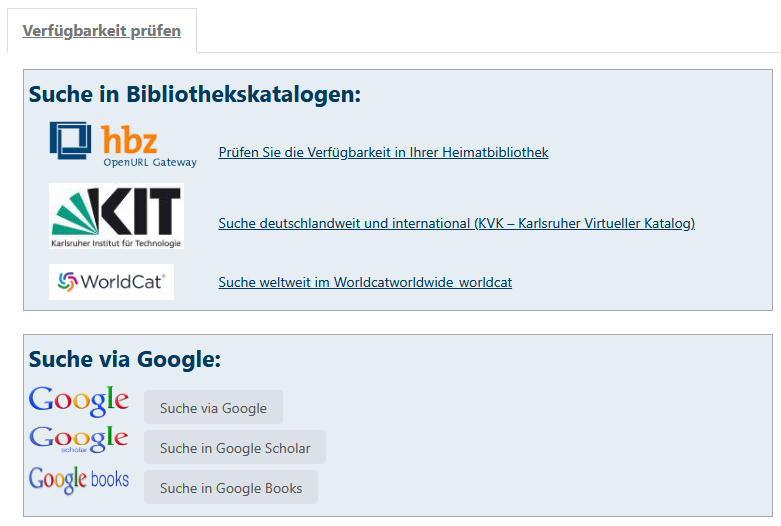Click the Suche via Google heading
The image size is (781, 526).
[x=124, y=360]
